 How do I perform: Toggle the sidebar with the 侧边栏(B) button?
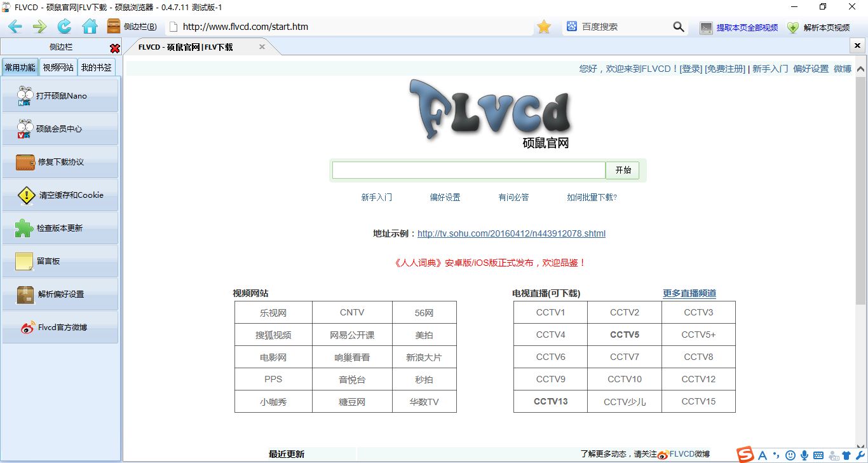(x=132, y=27)
